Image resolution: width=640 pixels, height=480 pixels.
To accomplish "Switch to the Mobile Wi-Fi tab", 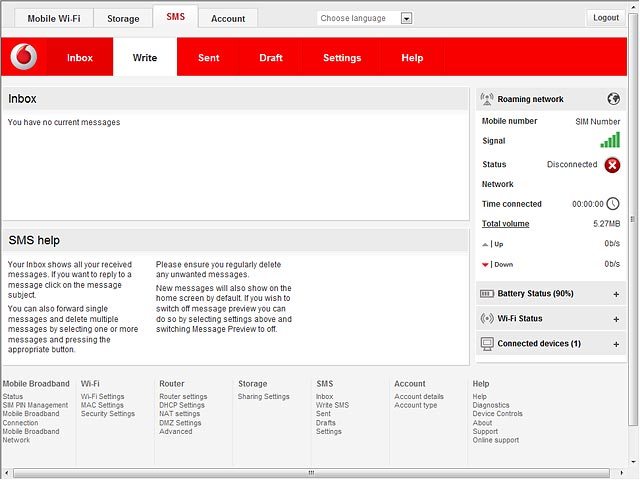I will tap(54, 18).
